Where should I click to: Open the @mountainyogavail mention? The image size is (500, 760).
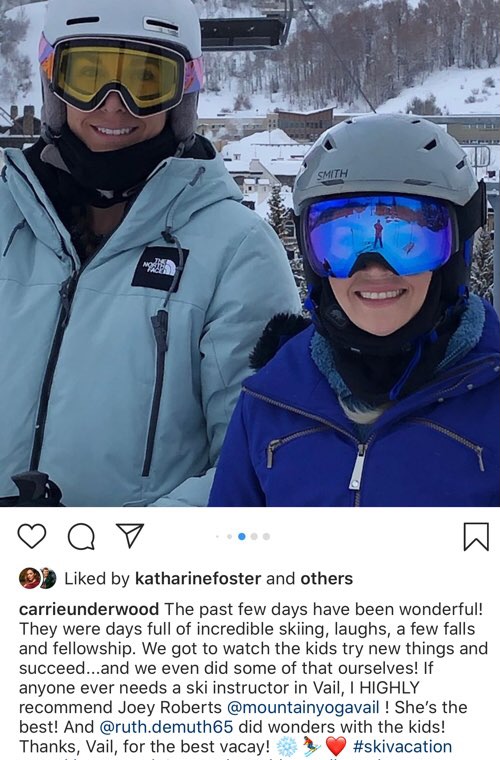[x=303, y=707]
